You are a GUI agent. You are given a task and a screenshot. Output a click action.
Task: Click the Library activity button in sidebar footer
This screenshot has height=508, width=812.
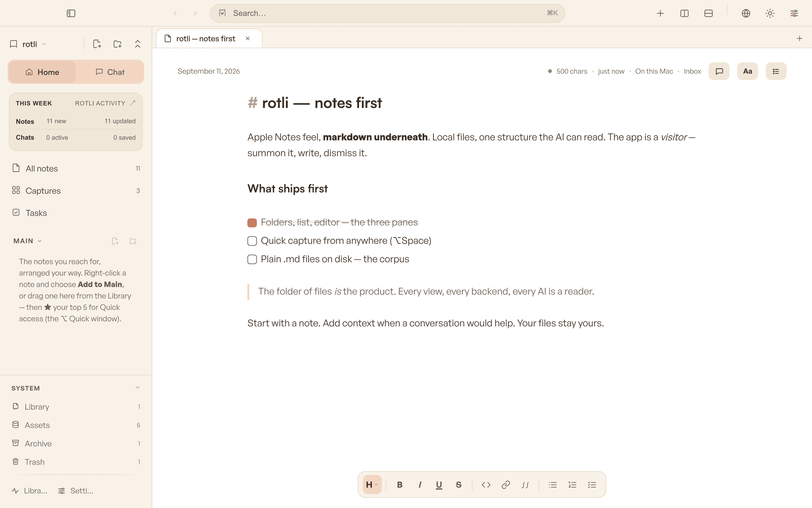tap(30, 491)
